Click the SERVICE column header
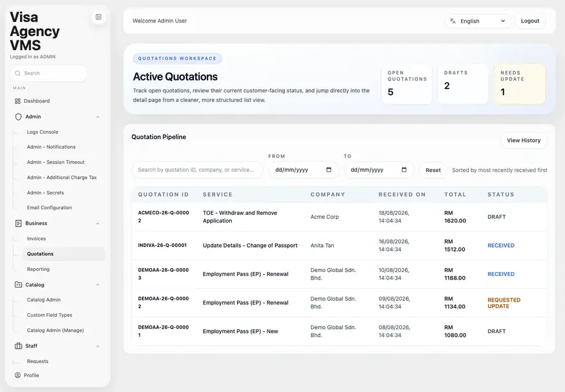 pyautogui.click(x=218, y=194)
